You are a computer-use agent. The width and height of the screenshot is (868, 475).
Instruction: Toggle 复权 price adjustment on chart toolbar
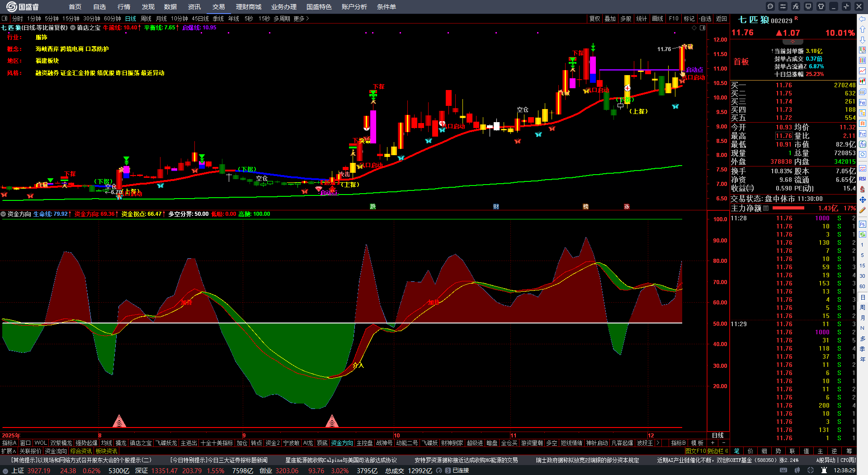(594, 19)
